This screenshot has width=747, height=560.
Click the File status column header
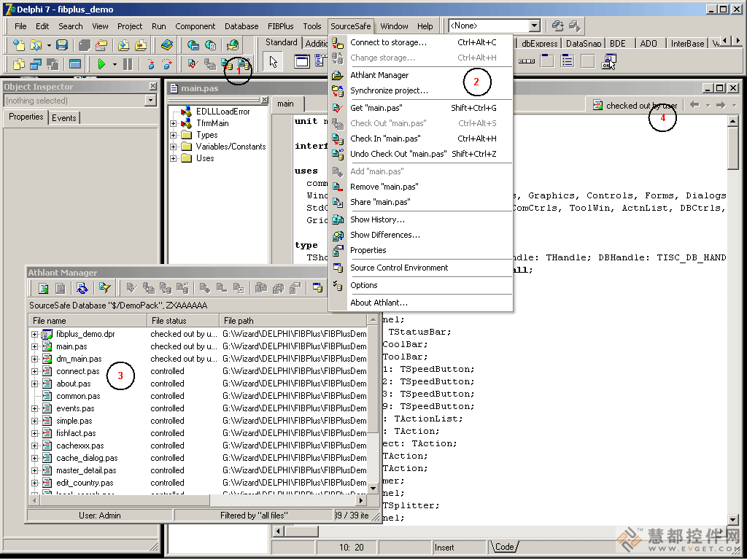(x=183, y=321)
